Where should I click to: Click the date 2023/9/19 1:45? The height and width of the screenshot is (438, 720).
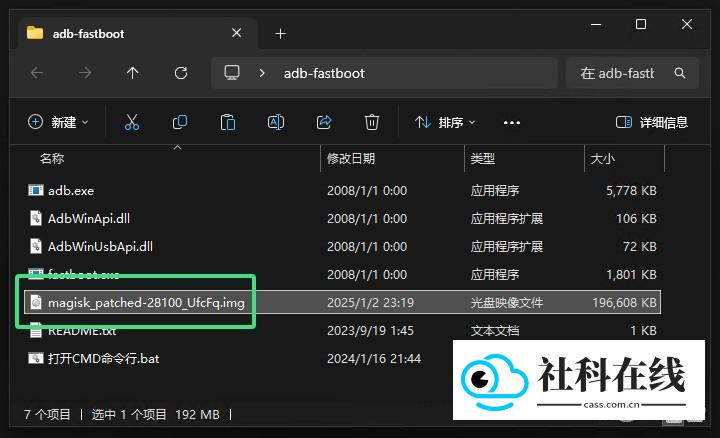(370, 331)
